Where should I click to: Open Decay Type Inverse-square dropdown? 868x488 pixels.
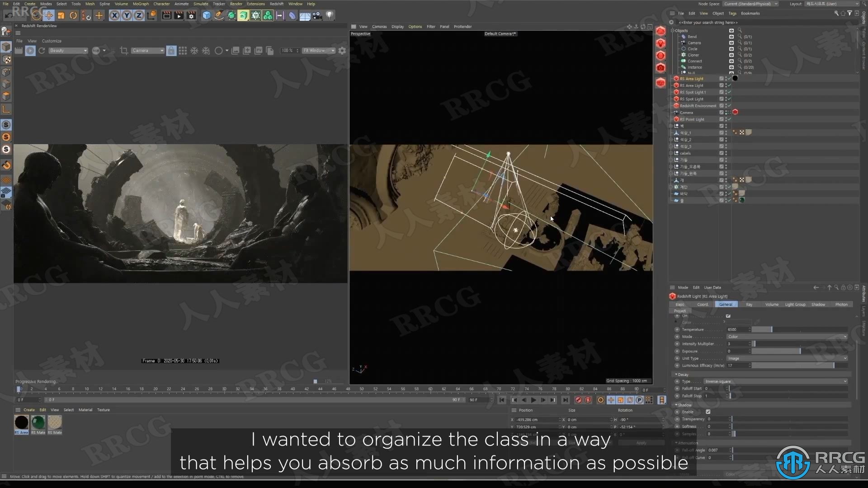[776, 381]
